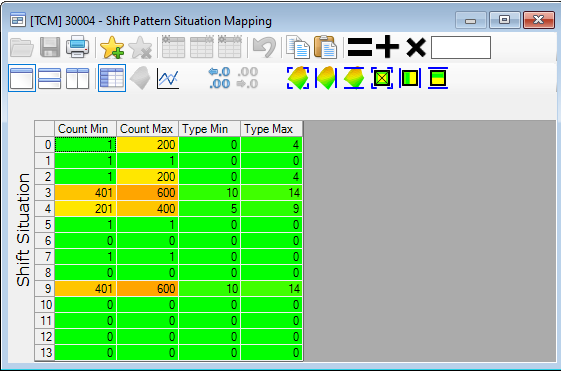The image size is (561, 375).
Task: Click the Set equals operator icon
Action: 360,47
